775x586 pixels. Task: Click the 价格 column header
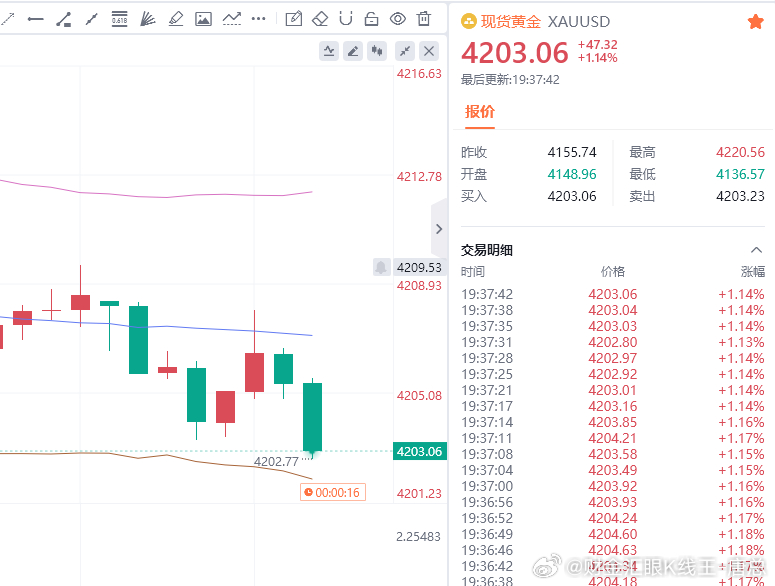pyautogui.click(x=613, y=271)
